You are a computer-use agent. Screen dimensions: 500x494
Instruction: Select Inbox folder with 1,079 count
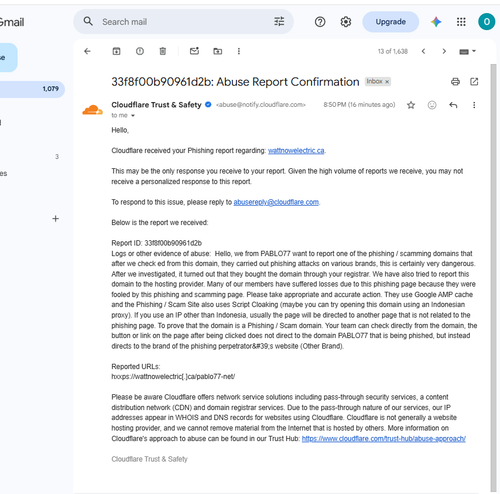click(32, 89)
